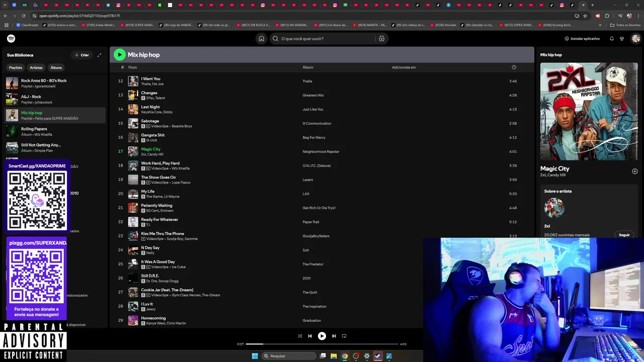Create a new playlist with Criar
The image size is (644, 362).
[82, 55]
